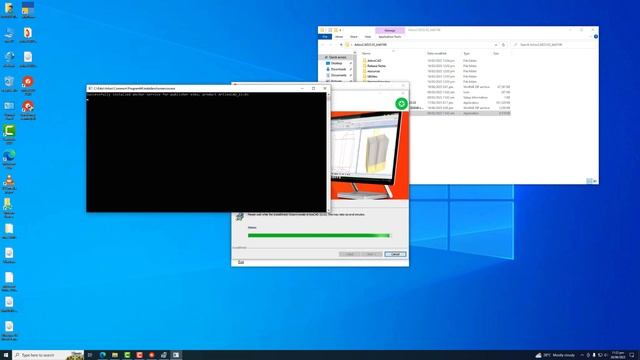This screenshot has width=640, height=360.
Task: Switch to Home ribbon tab
Action: point(339,37)
